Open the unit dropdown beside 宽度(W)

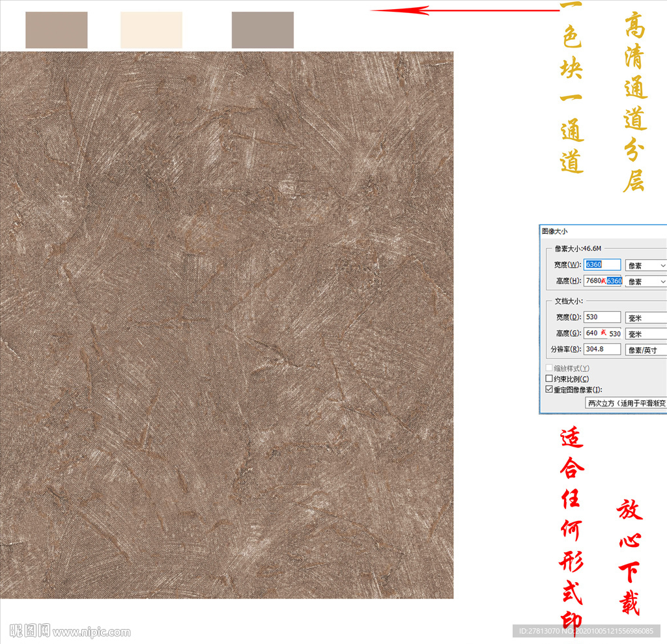click(646, 266)
